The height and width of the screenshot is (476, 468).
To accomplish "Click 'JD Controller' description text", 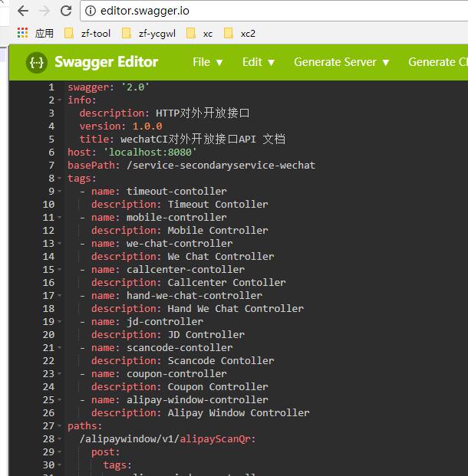I will [206, 335].
